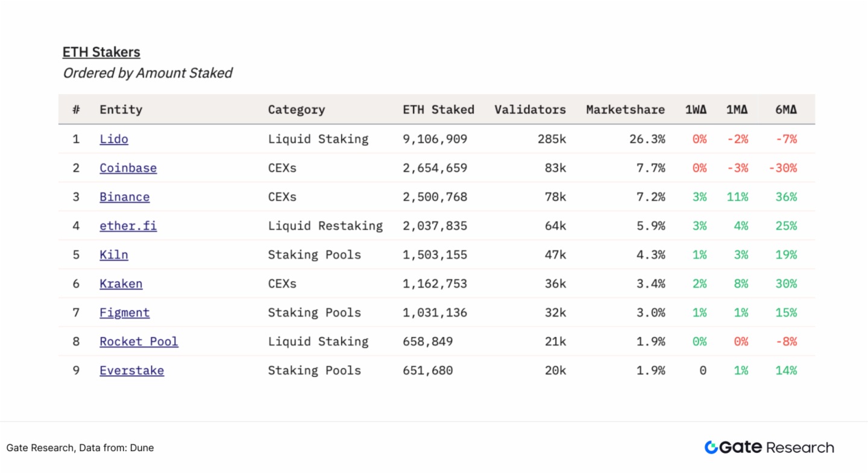Click the Category column header
Image resolution: width=868 pixels, height=474 pixels.
pos(296,110)
